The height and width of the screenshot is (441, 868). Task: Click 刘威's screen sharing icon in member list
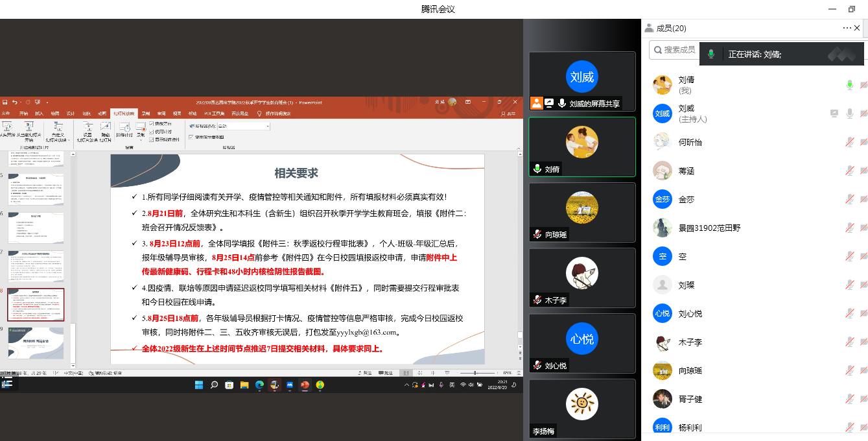tap(834, 113)
